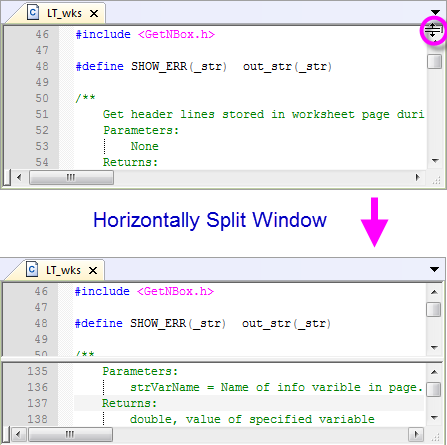
Task: Click line number 50 in the top editor
Action: [x=42, y=98]
